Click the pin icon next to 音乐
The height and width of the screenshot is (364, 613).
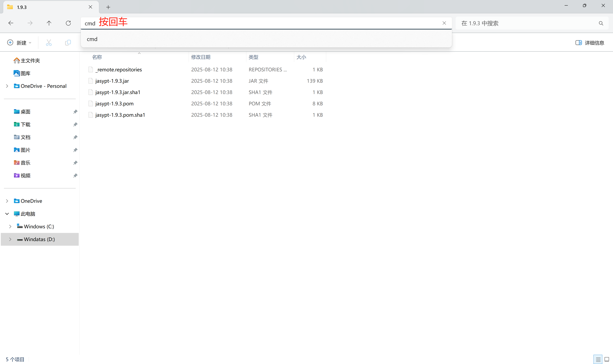click(75, 163)
